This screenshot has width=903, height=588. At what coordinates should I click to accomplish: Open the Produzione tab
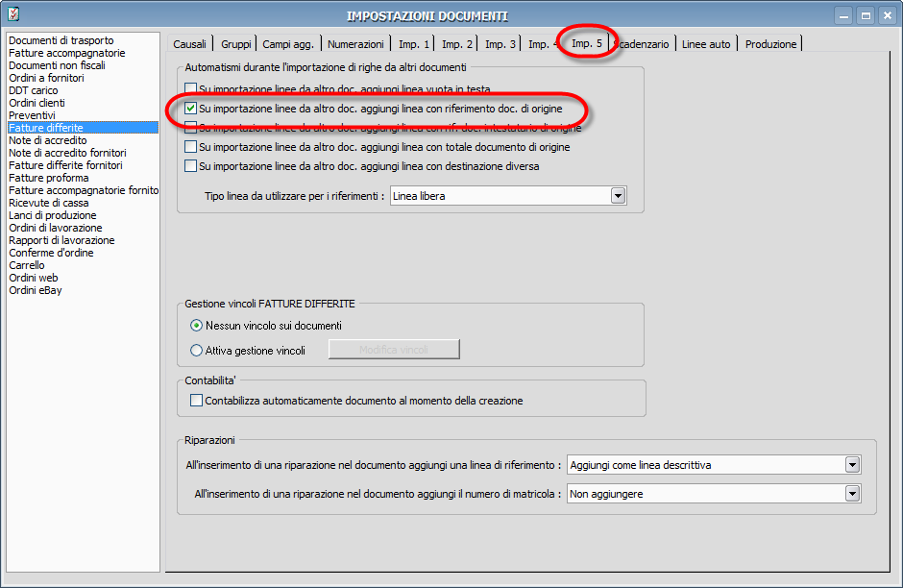point(770,44)
